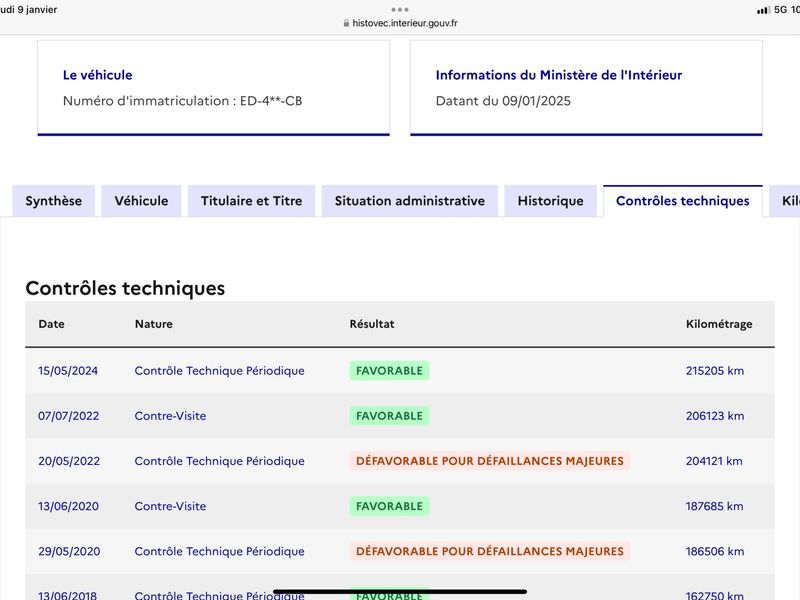Click the date 13/06/2020
This screenshot has height=600, width=800.
(68, 506)
